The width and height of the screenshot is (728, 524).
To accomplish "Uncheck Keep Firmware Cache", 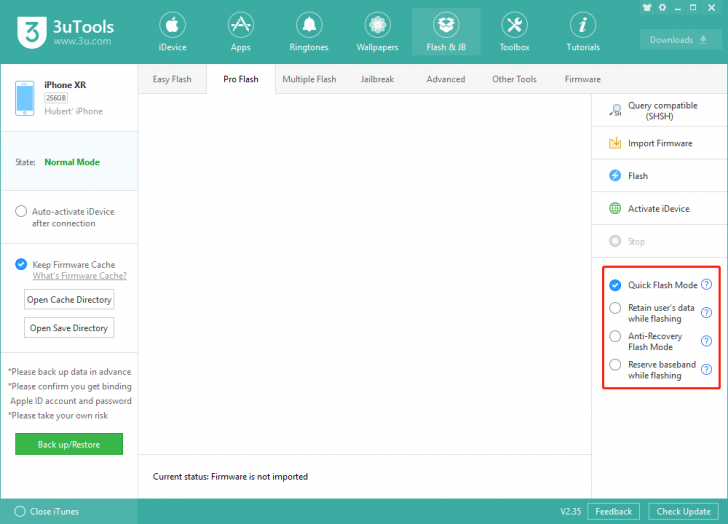I will coord(21,265).
